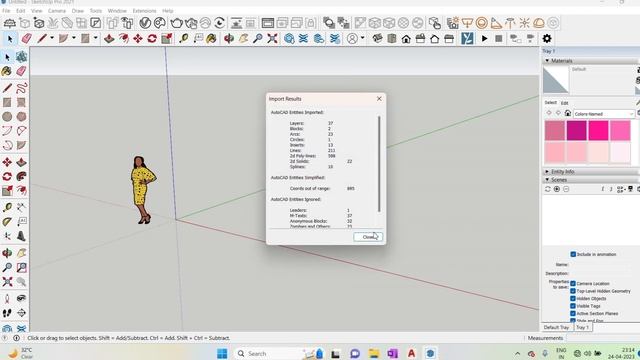Select the Move tool in top toolbar
The height and width of the screenshot is (360, 640).
tap(138, 39)
